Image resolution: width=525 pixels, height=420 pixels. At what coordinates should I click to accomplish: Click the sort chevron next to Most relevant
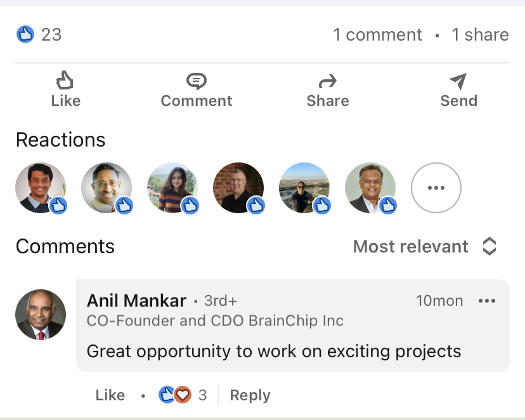point(489,247)
